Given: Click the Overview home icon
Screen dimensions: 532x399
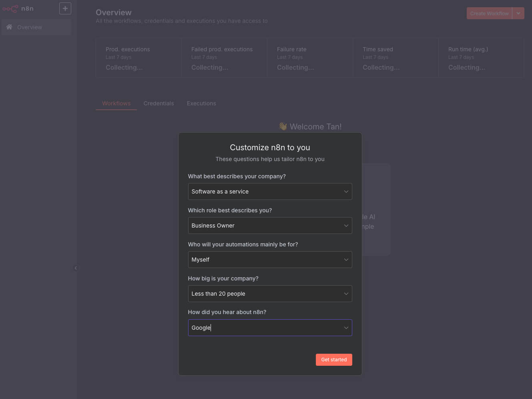Looking at the screenshot, I should [x=9, y=27].
